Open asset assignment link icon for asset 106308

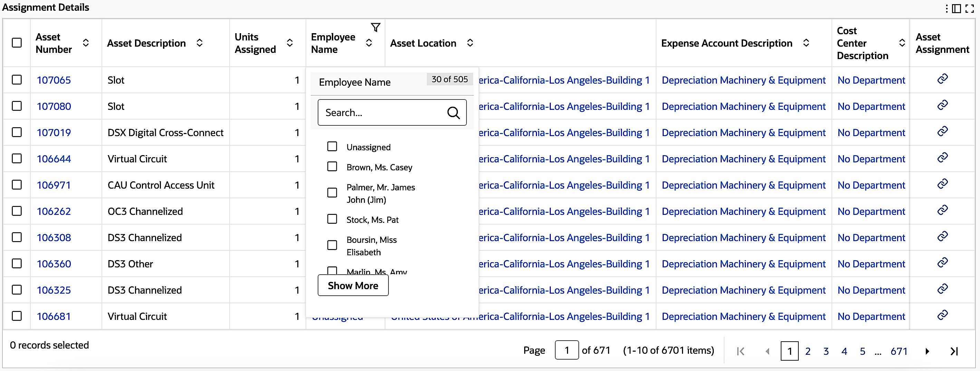(x=942, y=236)
